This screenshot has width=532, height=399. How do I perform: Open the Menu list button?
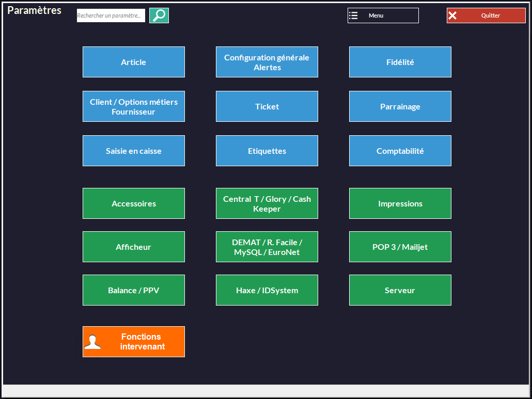pos(383,15)
